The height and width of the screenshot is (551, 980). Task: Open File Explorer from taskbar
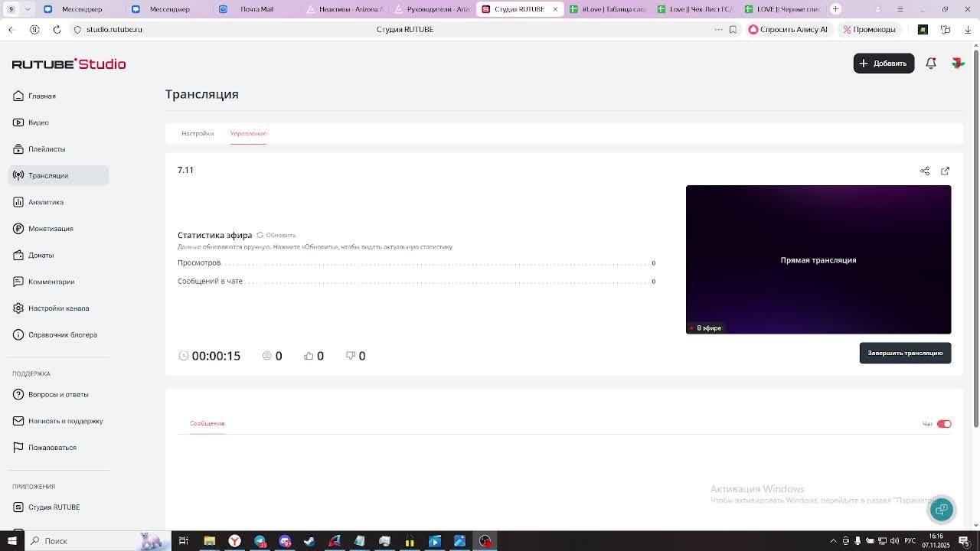pyautogui.click(x=209, y=541)
